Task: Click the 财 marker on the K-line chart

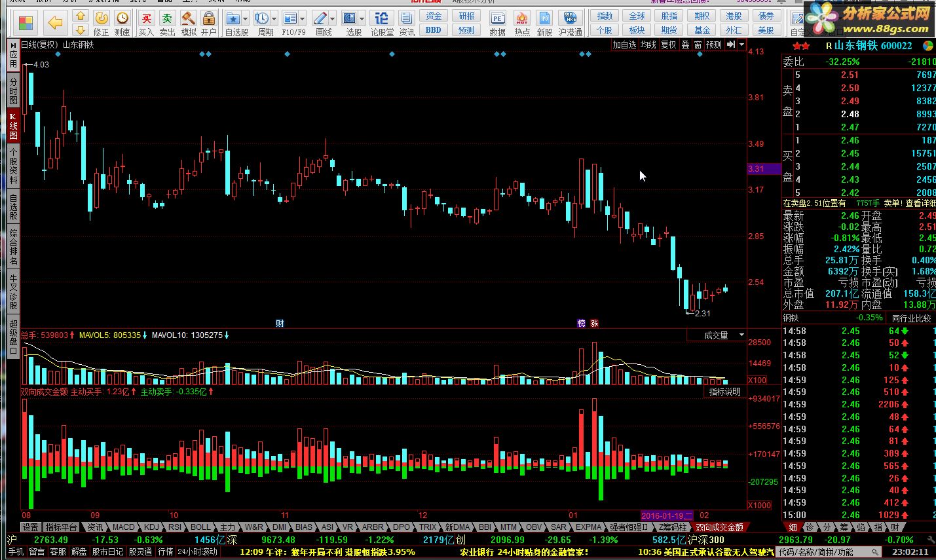Action: coord(280,324)
